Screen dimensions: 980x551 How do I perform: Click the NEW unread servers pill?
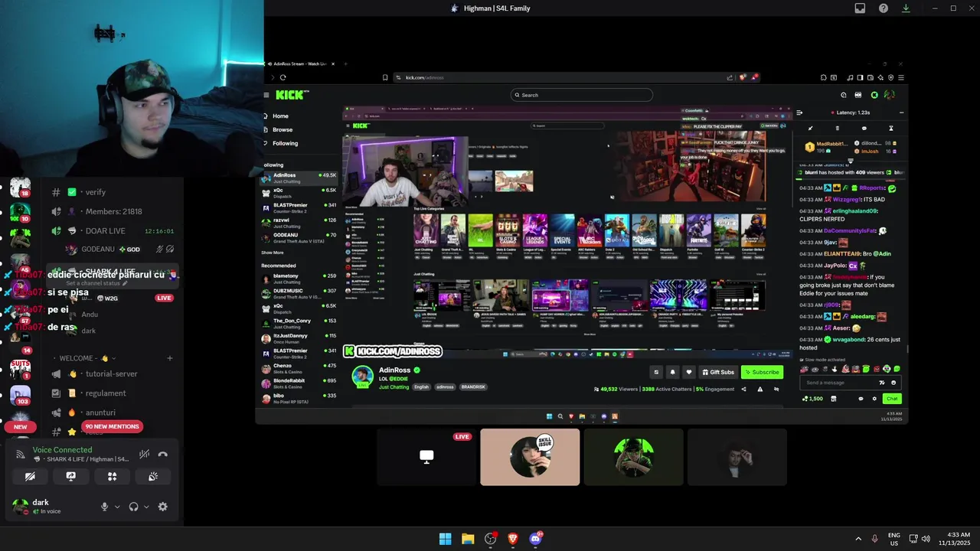(21, 427)
